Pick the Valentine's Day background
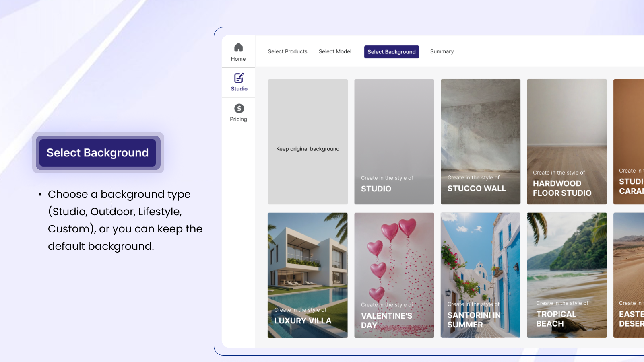Image resolution: width=644 pixels, height=362 pixels. tap(394, 275)
